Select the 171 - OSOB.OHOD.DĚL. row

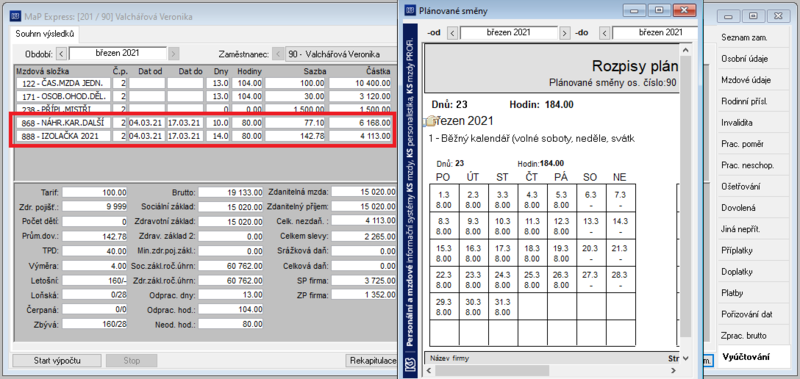(204, 96)
